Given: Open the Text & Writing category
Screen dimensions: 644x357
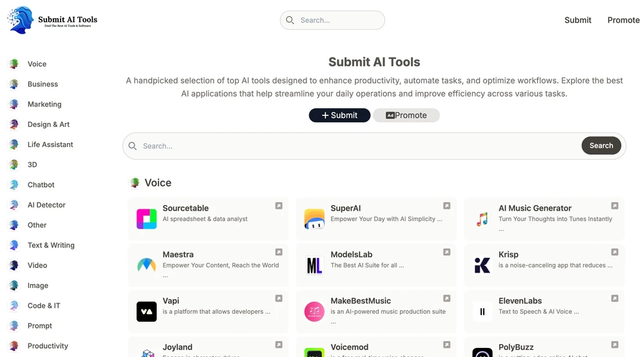Looking at the screenshot, I should point(51,246).
